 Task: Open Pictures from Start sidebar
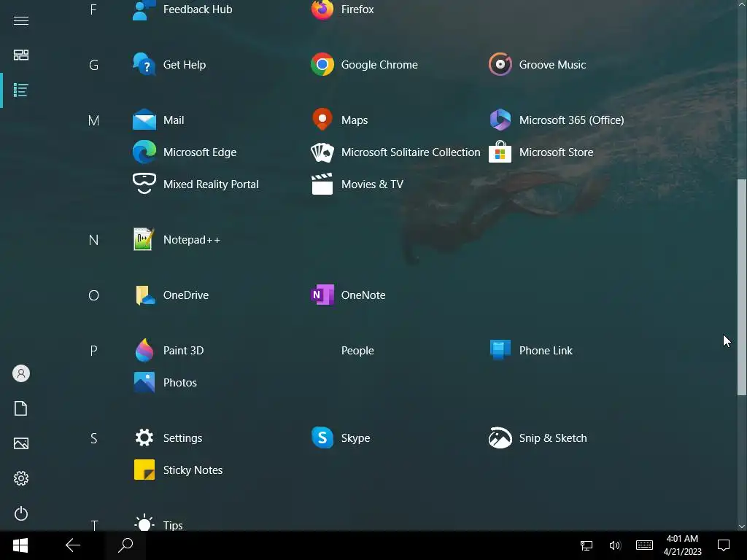(21, 443)
